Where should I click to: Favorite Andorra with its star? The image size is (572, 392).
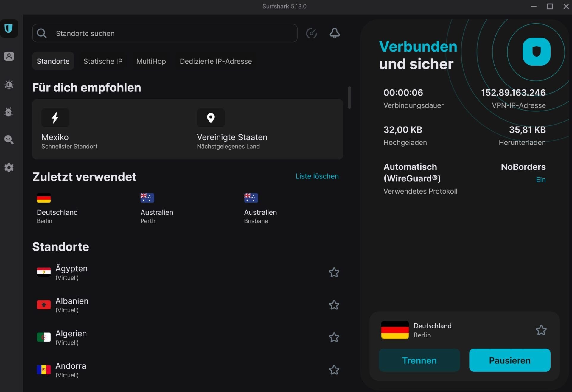tap(334, 370)
